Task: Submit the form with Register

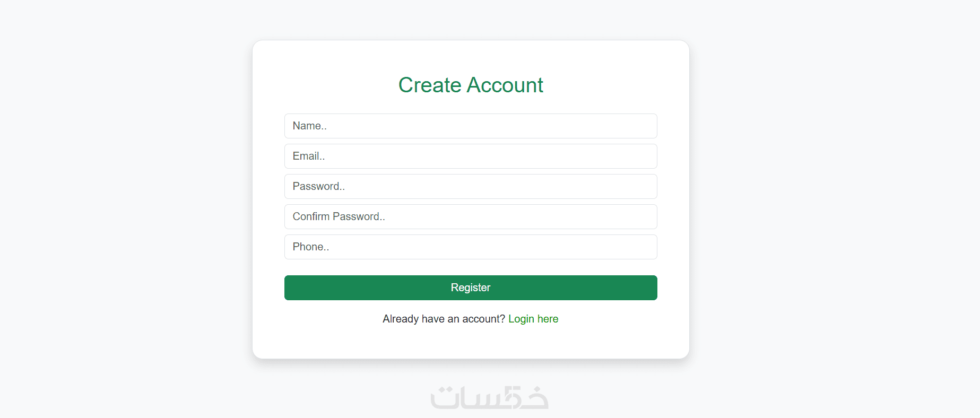Action: point(471,288)
